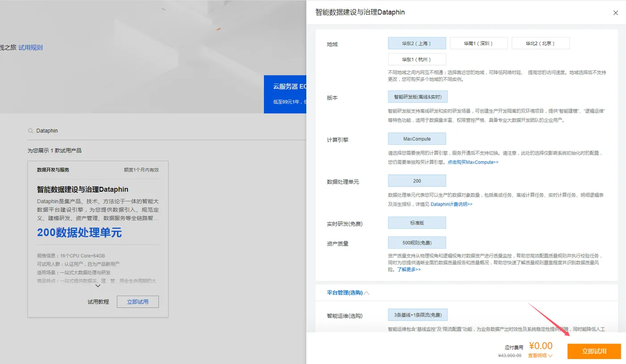Open the 试用教程 tutorial link
This screenshot has width=626, height=364.
tap(98, 302)
